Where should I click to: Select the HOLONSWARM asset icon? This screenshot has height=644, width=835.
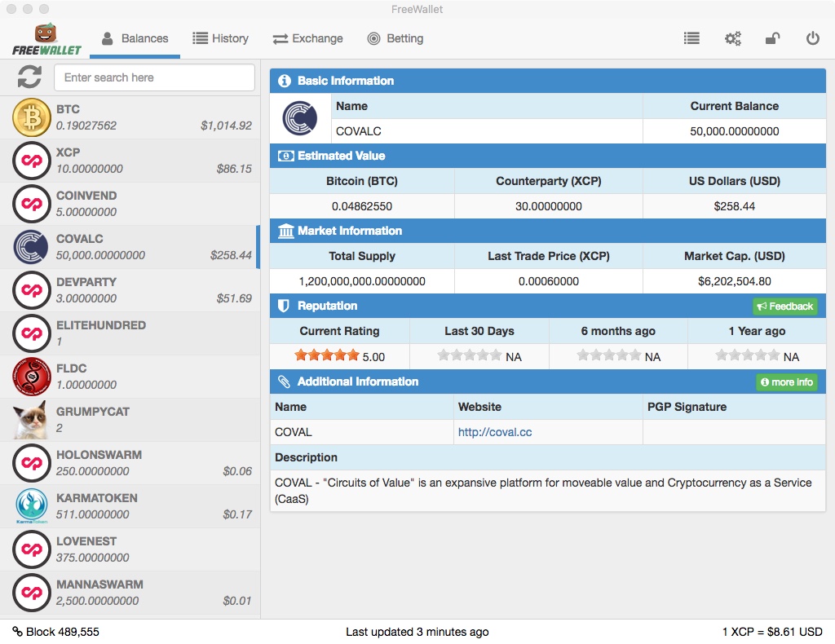tap(32, 463)
